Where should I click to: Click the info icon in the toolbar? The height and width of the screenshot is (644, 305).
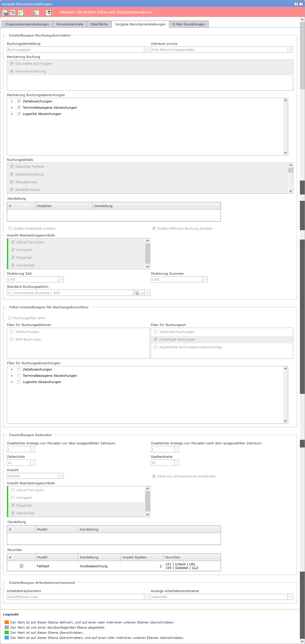pos(5,13)
